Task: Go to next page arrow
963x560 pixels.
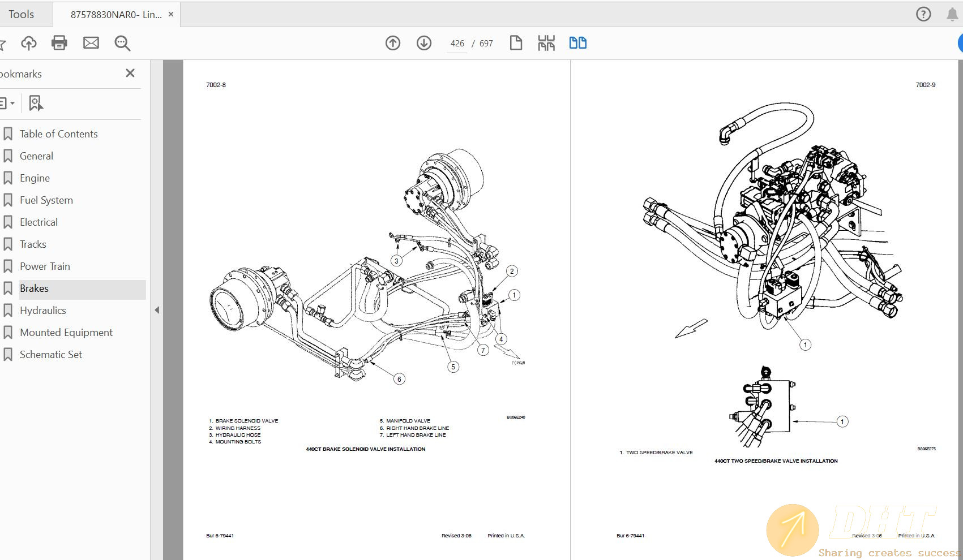Action: tap(424, 43)
